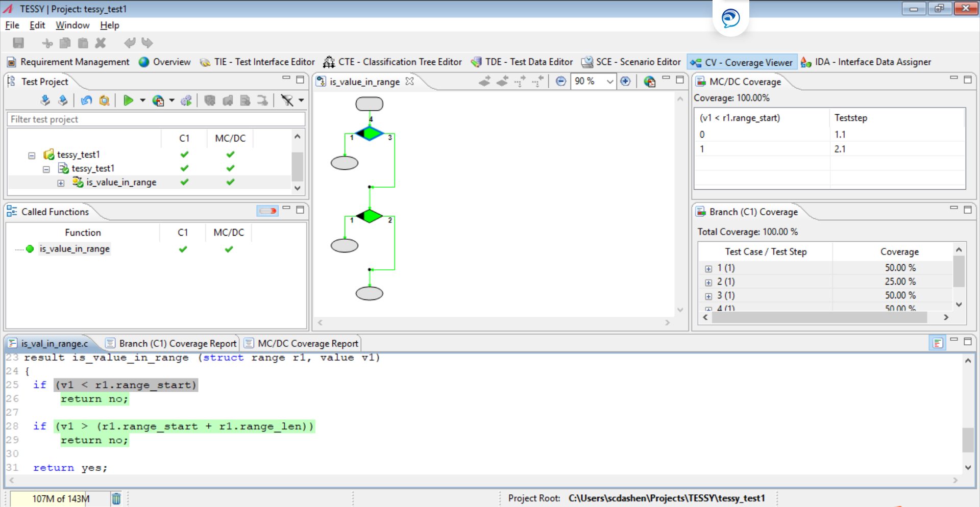Click the Save floppy disk toolbar icon
Screen dimensions: 980x507
point(18,43)
